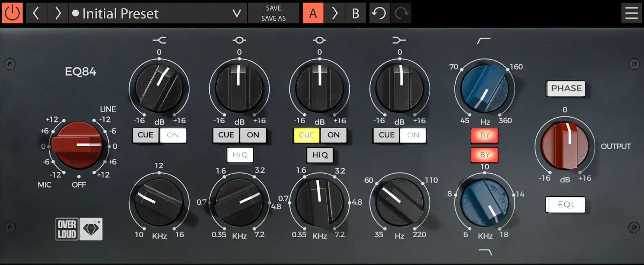The width and height of the screenshot is (644, 265).
Task: Click the SAVE AS button
Action: coord(273,19)
